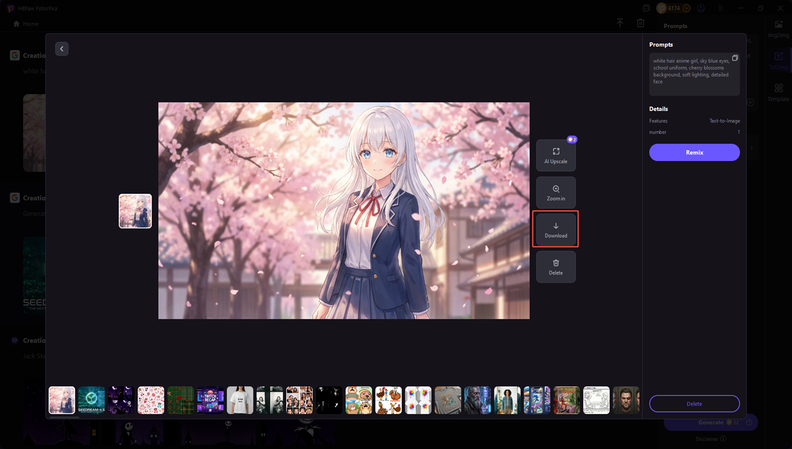Download the generated anime image
The height and width of the screenshot is (449, 792).
pos(556,230)
